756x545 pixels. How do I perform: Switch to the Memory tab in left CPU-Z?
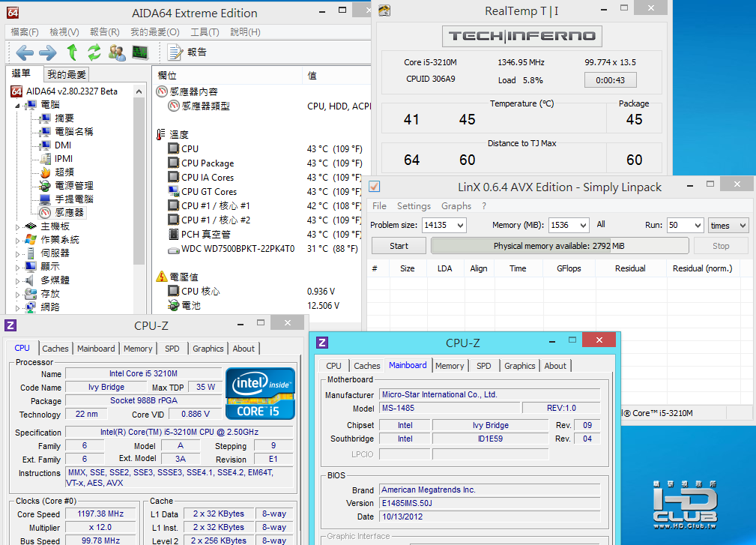138,349
